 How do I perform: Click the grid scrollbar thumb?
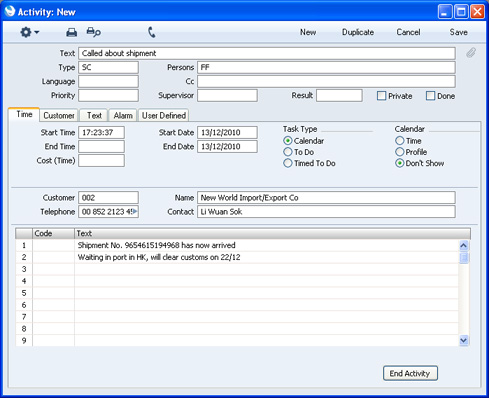tap(464, 258)
